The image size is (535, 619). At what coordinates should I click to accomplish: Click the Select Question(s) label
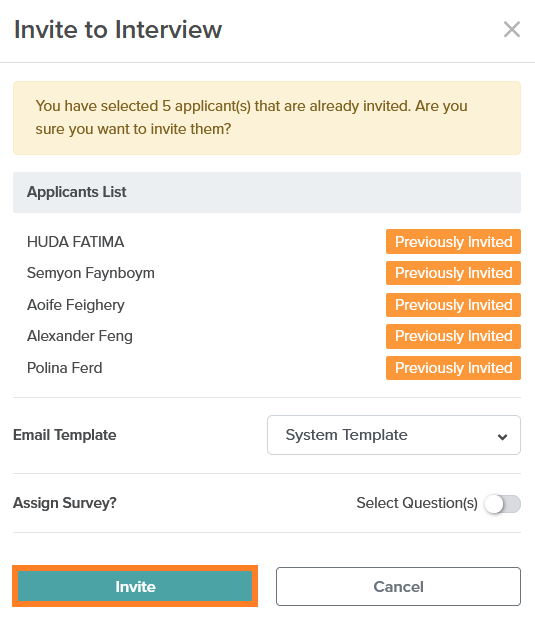click(417, 503)
